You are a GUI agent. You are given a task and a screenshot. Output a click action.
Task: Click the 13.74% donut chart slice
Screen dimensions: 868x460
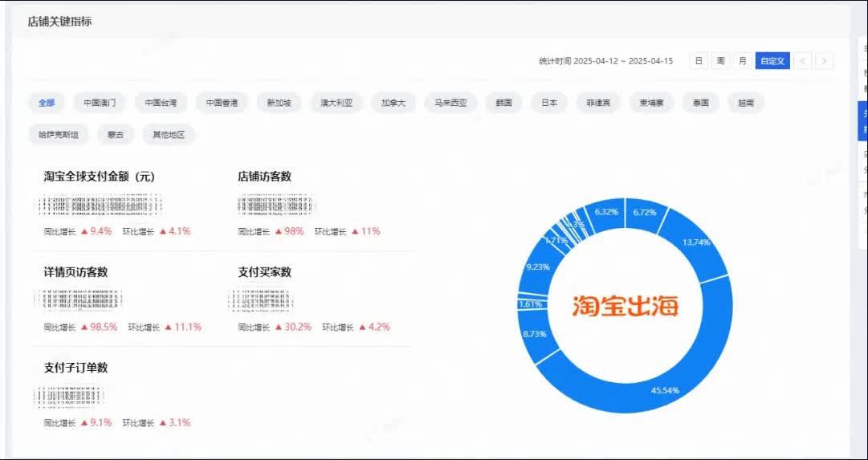tap(694, 242)
